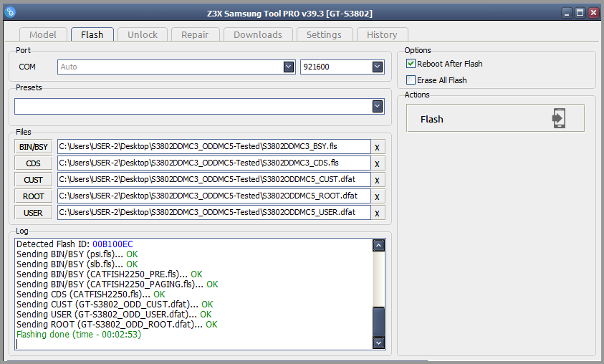Open the 921600 baud rate dropdown
The image size is (604, 364).
pyautogui.click(x=378, y=67)
